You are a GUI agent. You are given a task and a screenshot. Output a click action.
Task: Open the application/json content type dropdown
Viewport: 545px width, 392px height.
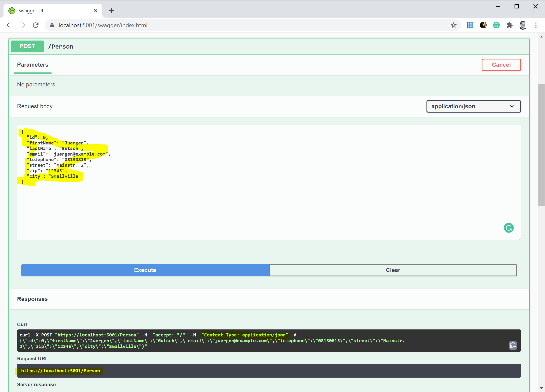click(x=473, y=106)
